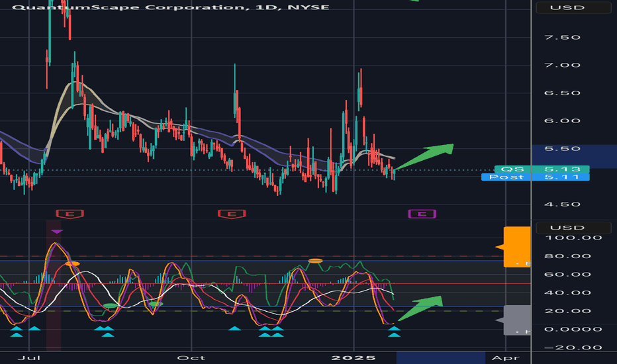Screen dimensions: 617x364
Task: Open the red earnings E marker near July
Action: tap(70, 214)
